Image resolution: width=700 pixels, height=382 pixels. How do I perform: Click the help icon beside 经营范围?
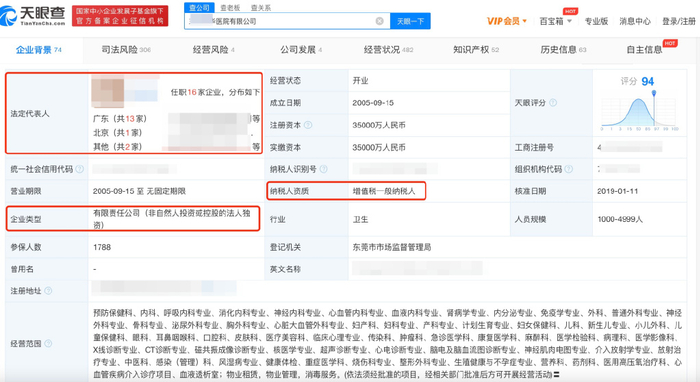click(x=48, y=343)
